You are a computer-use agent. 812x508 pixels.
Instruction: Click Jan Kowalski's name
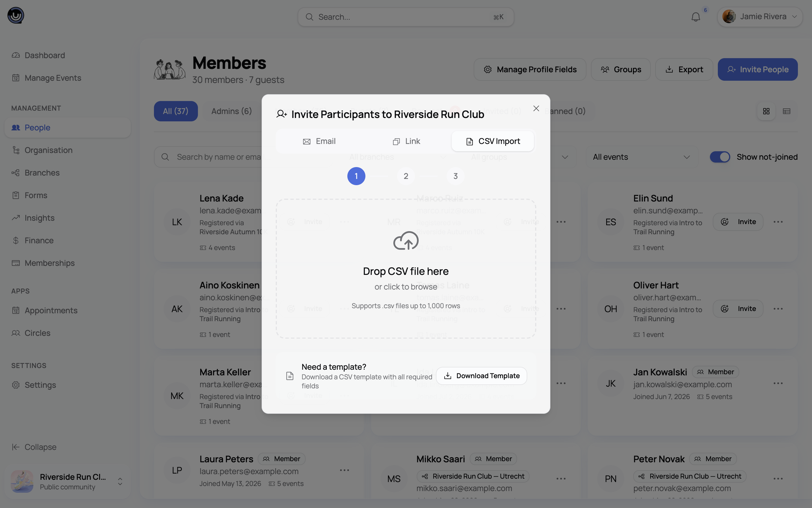660,372
